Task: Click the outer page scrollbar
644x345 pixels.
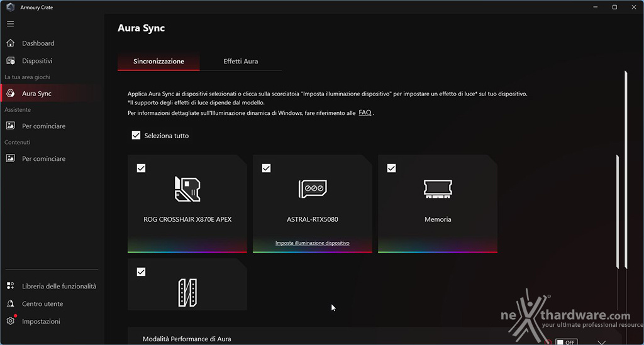Action: point(626,170)
